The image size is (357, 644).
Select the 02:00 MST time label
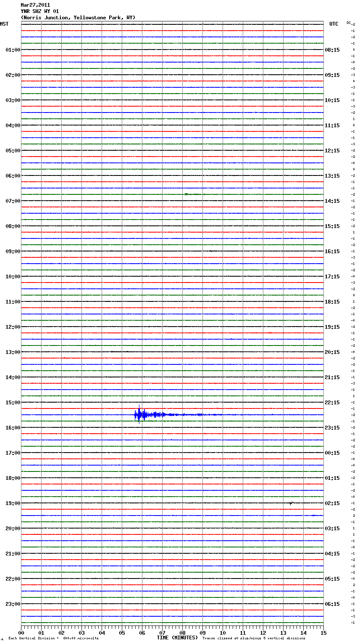(13, 75)
